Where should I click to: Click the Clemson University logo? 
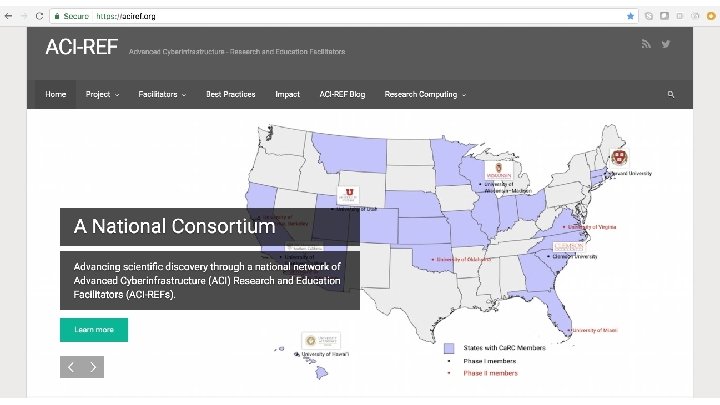coord(568,247)
